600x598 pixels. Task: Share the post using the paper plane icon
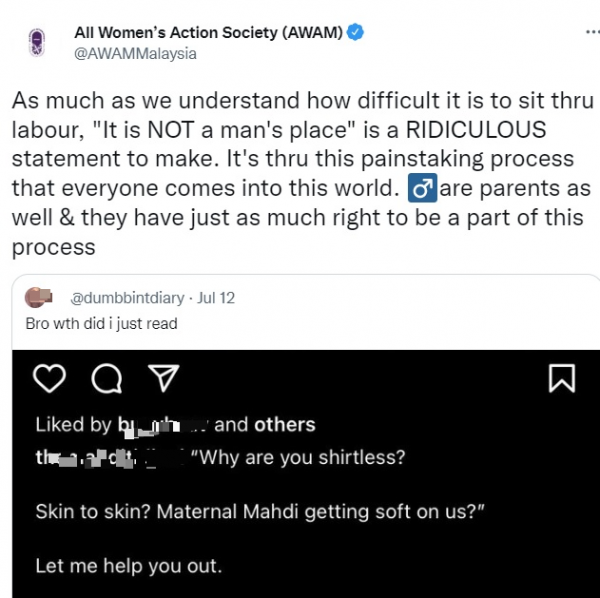(161, 377)
